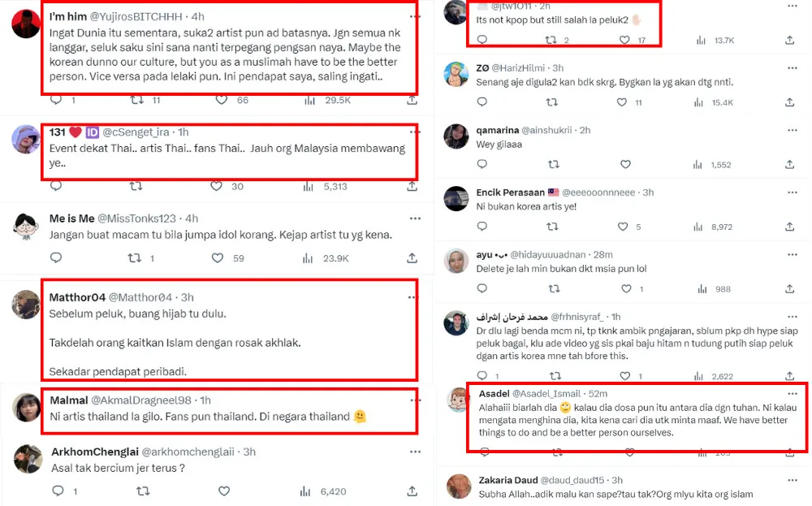
Task: Click ArkhomChenglai's profile avatar
Action: click(28, 459)
